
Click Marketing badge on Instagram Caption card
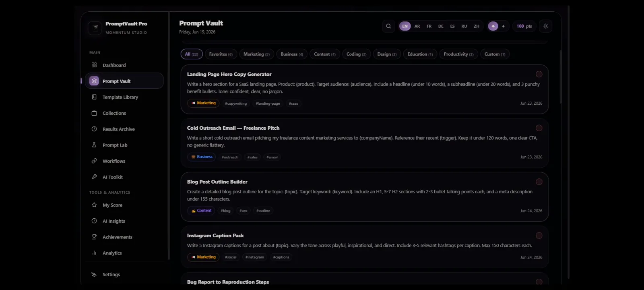coord(203,257)
